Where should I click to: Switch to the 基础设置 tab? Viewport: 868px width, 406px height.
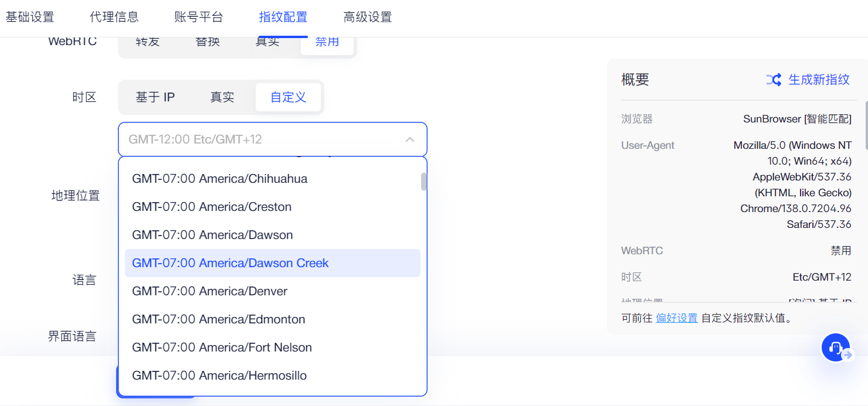click(x=30, y=17)
